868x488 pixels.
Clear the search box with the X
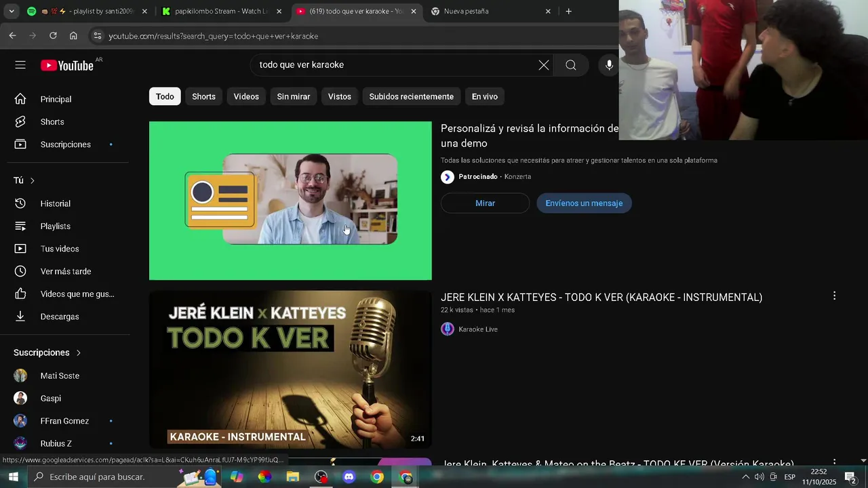(x=544, y=65)
